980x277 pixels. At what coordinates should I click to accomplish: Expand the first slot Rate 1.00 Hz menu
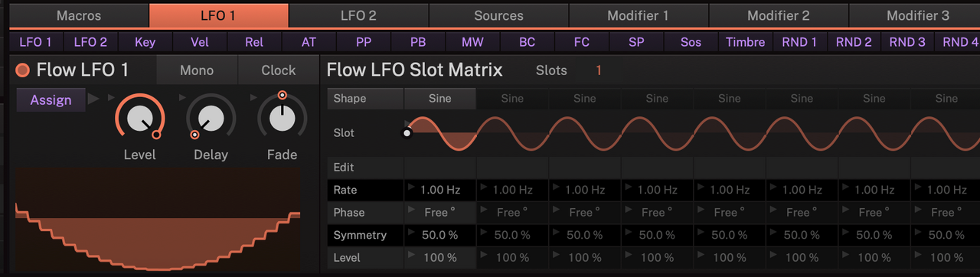(x=440, y=190)
